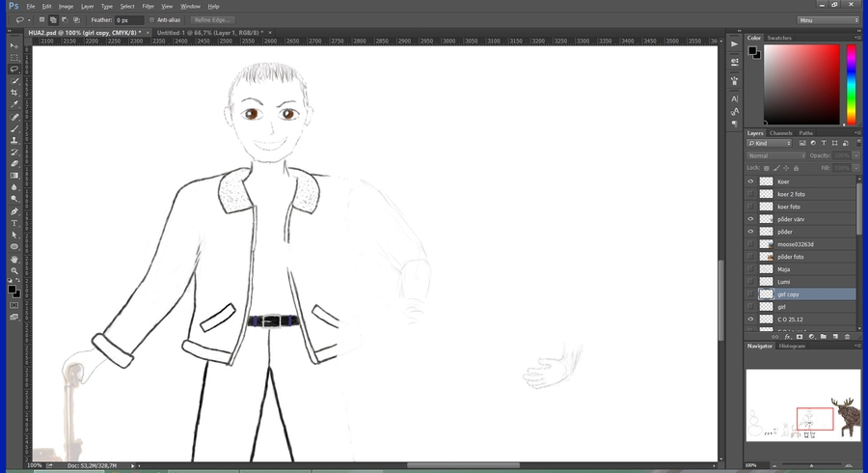Switch to the Untitled-1 document tab
Viewport: 868px width, 473px height.
tap(210, 33)
